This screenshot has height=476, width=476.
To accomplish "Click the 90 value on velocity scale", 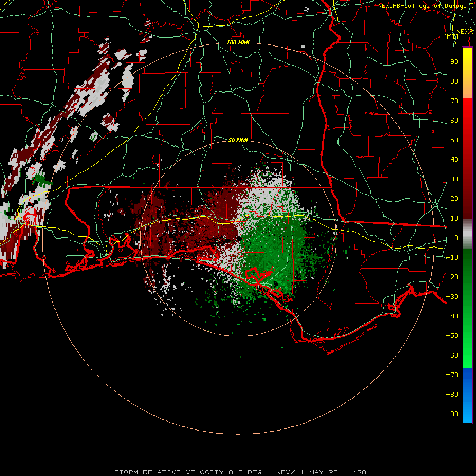I will coord(454,62).
